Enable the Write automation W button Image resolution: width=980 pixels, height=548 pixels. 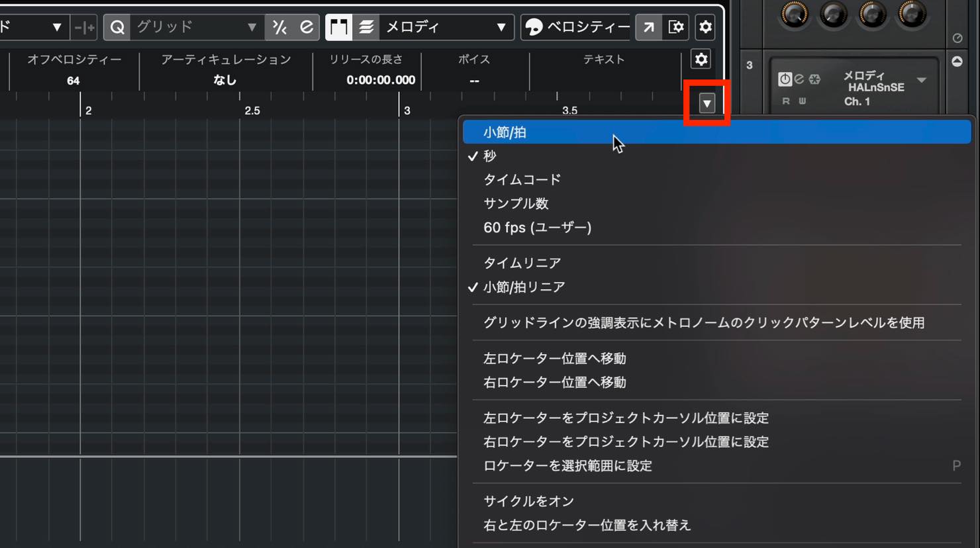tap(803, 101)
